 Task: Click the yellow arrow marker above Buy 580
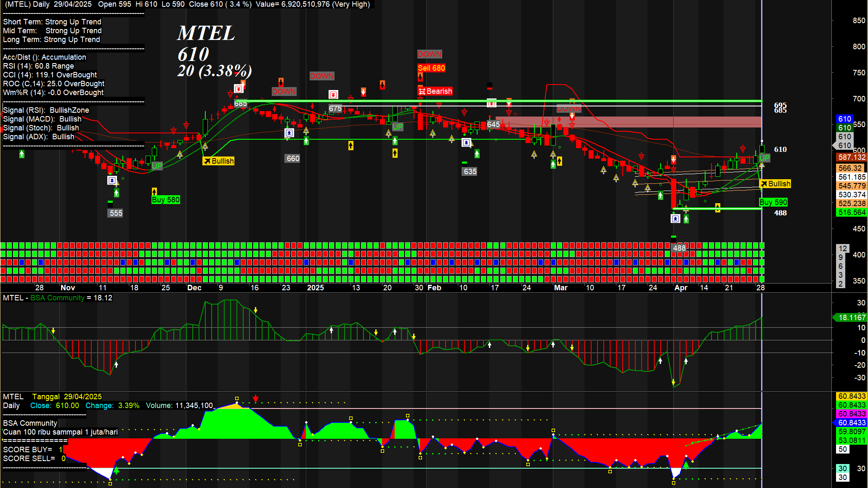(154, 191)
